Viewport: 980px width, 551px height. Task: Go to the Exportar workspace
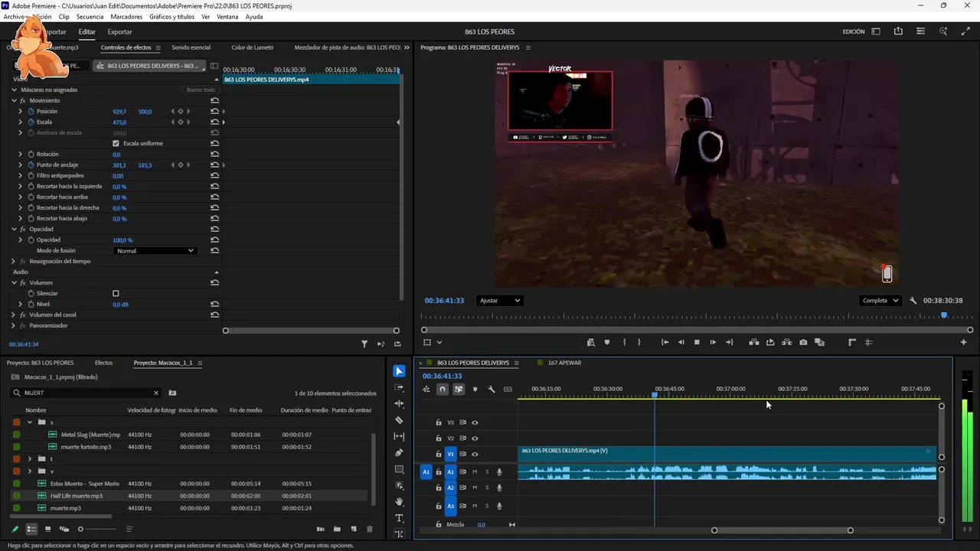119,32
